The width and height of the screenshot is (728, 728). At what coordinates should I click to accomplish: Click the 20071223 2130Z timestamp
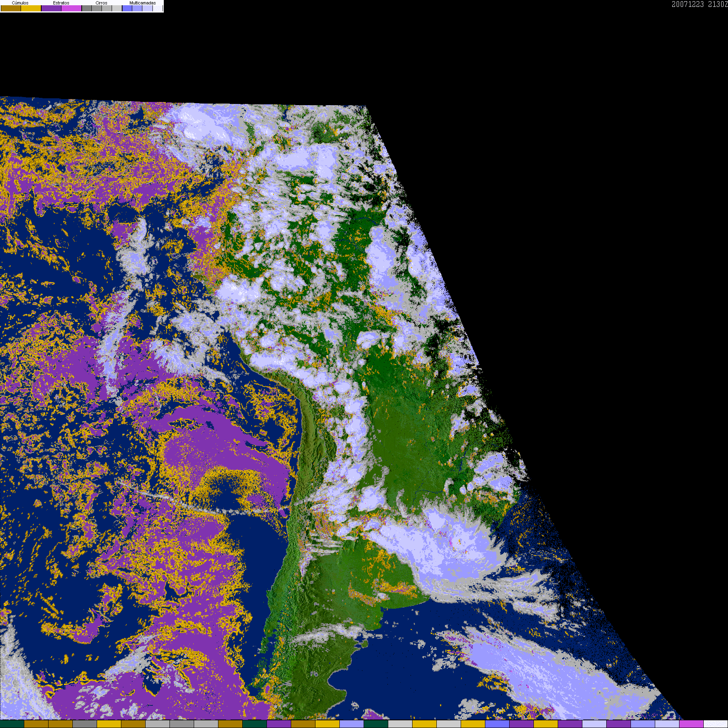click(699, 4)
